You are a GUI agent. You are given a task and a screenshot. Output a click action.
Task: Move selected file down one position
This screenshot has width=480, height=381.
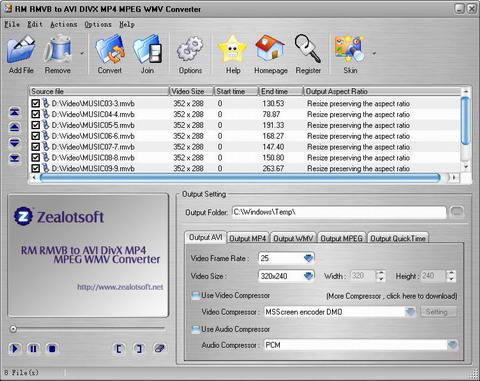tap(15, 143)
